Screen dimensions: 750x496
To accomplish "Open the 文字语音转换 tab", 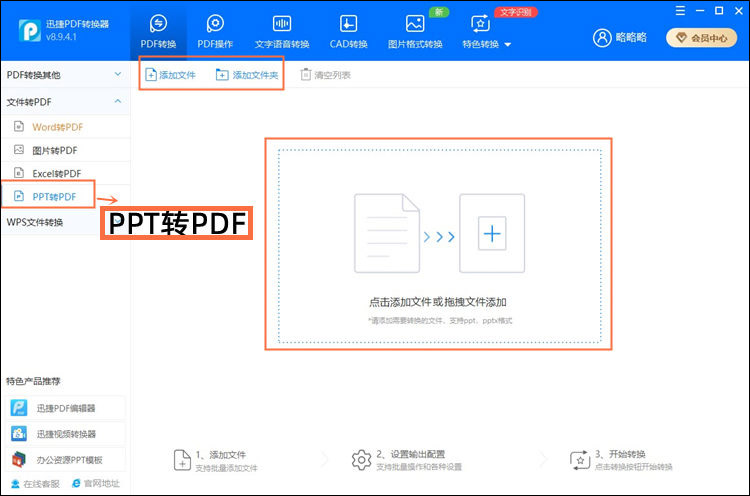I will [282, 33].
